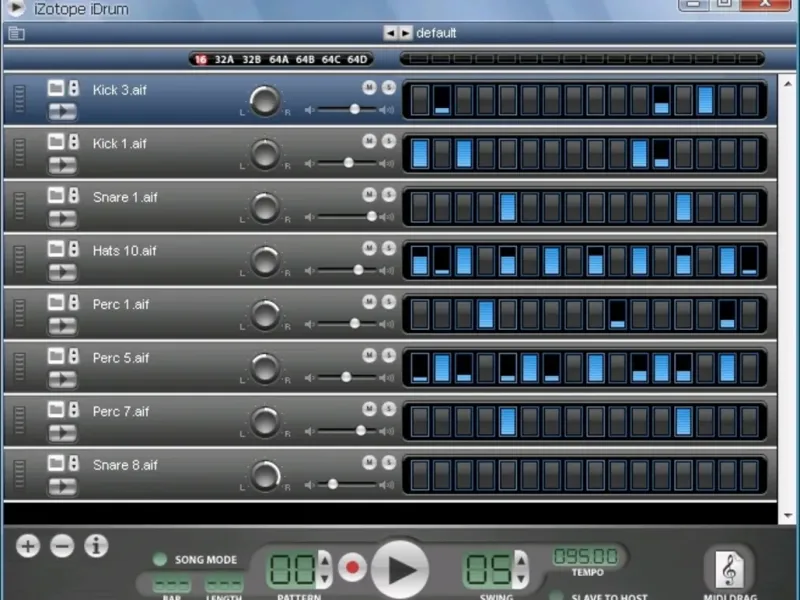Mute the Kick 3.aif track

click(369, 87)
